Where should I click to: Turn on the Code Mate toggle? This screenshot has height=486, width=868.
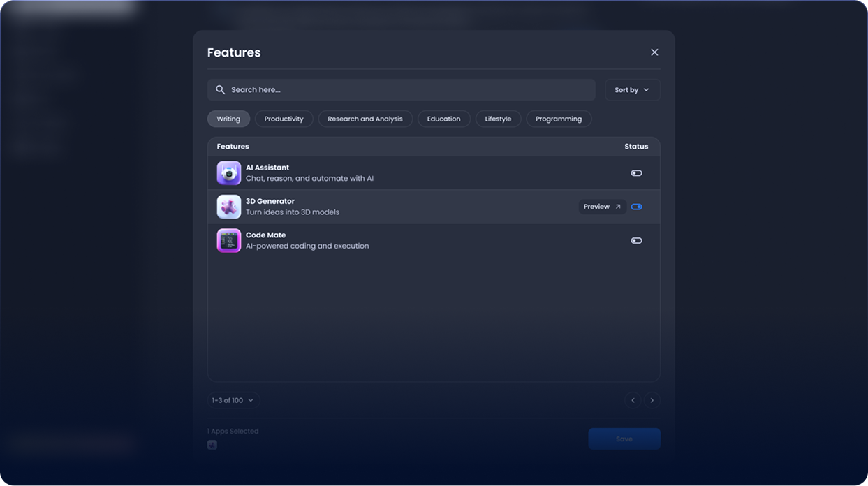pos(636,241)
